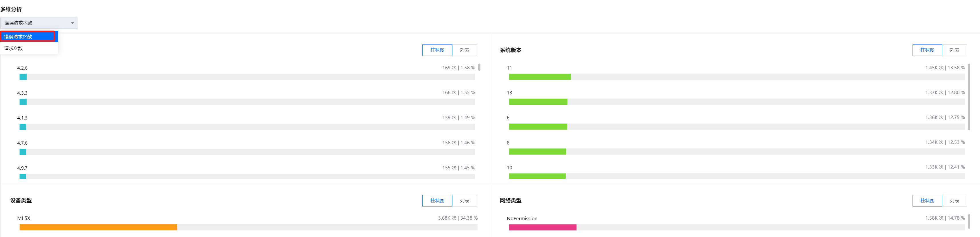Click the dropdown arrow beside 错误请求次数

[x=72, y=23]
